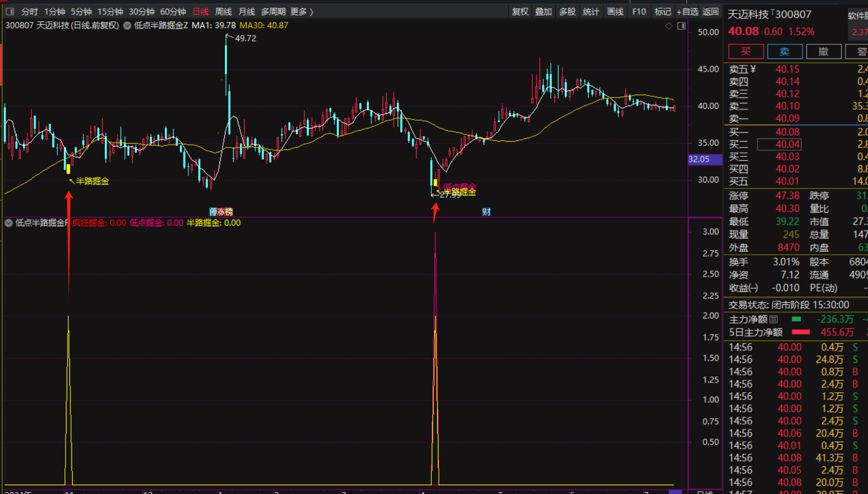Click the diamond marker icon above chart
868x494 pixels.
(x=669, y=26)
